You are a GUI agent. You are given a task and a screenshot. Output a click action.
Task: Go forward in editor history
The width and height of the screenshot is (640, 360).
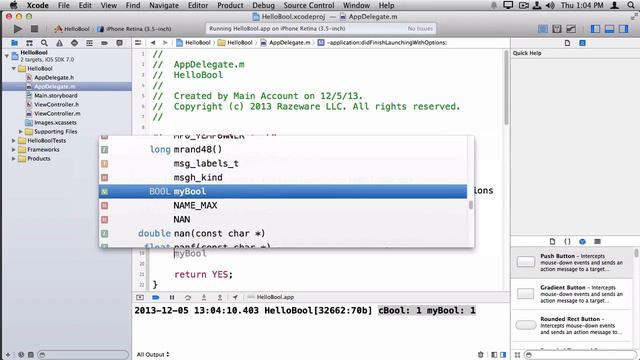coord(165,42)
